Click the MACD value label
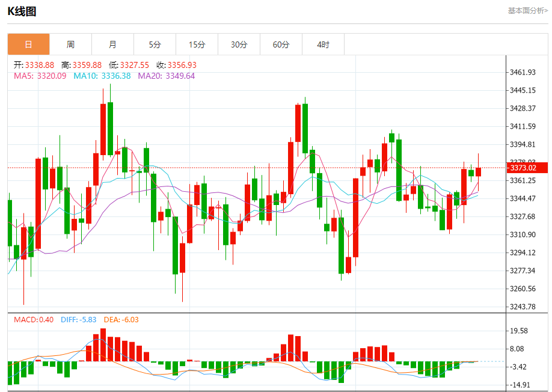 click(34, 320)
